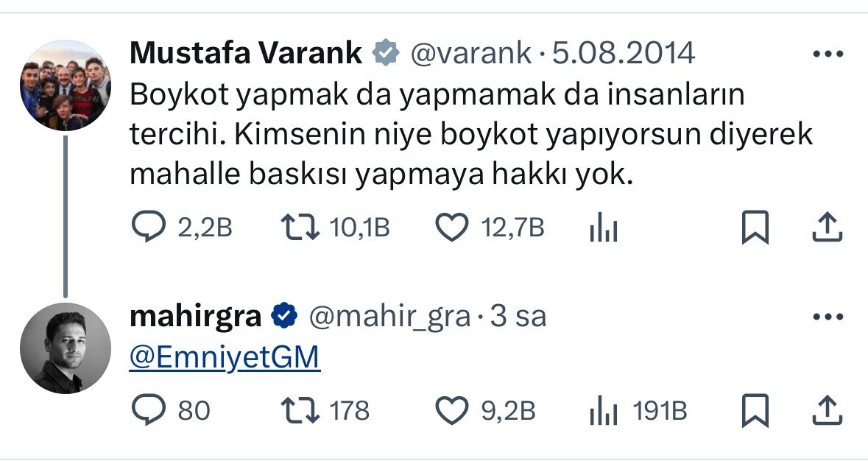Open the @mahir_gra handle

point(389,317)
